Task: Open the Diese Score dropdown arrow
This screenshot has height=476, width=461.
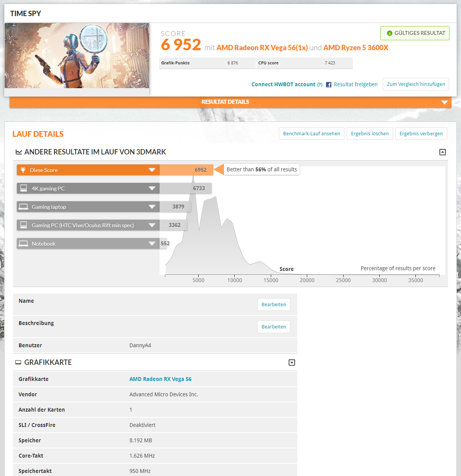Action: (152, 170)
